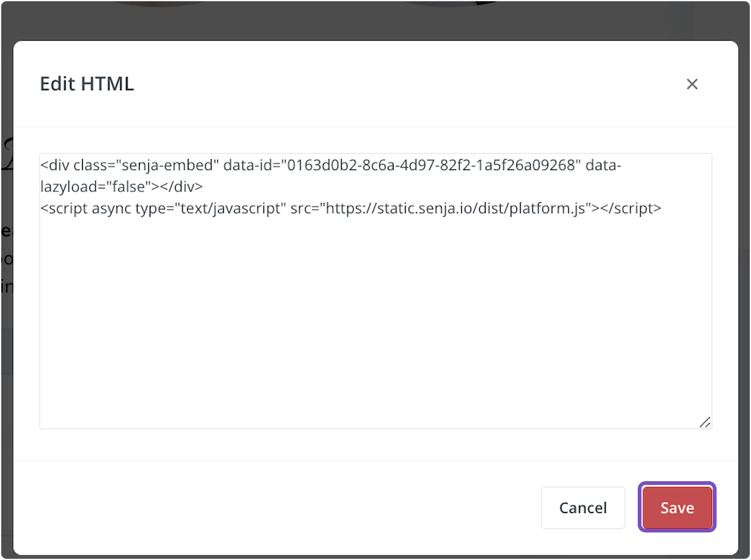Click the Edit HTML dialog heading

[x=87, y=84]
